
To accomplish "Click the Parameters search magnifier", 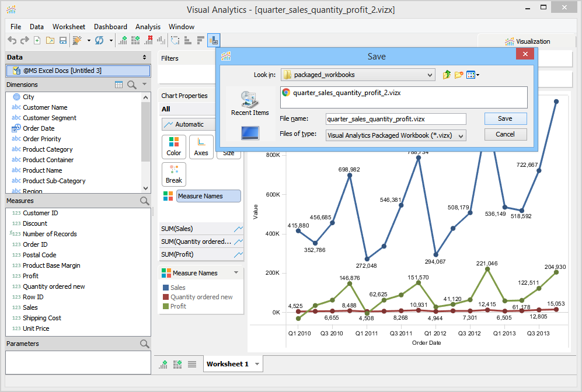I will 144,344.
